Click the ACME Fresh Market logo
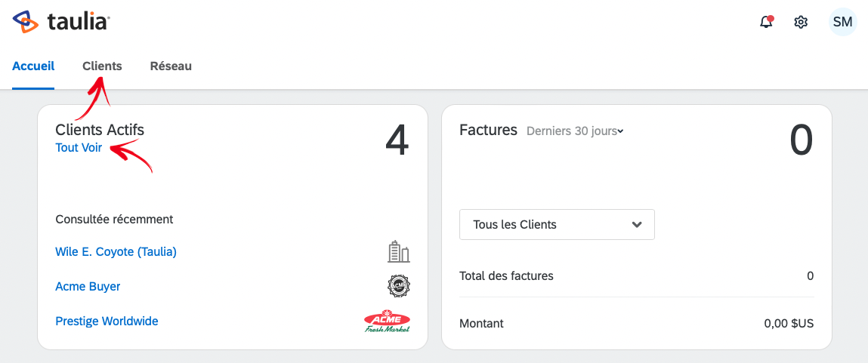Image resolution: width=868 pixels, height=363 pixels. [x=388, y=321]
